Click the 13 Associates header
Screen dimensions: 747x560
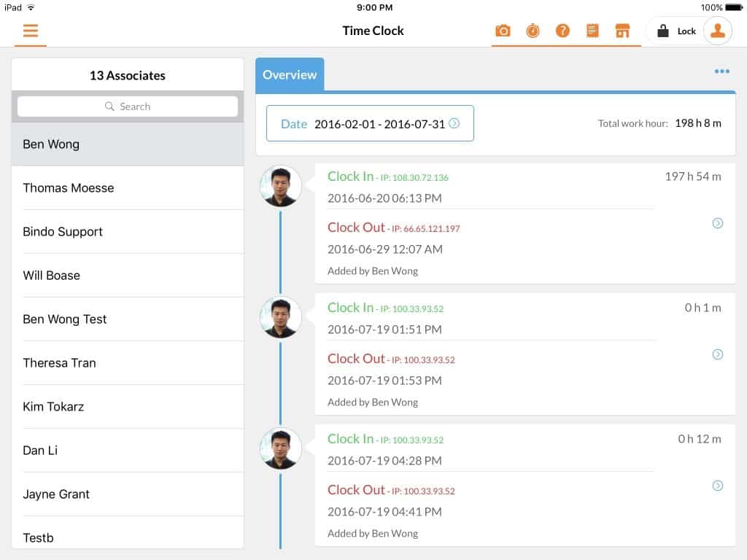point(128,75)
